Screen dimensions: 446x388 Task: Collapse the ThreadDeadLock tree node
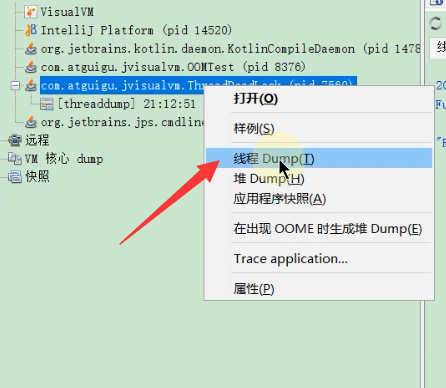point(15,86)
